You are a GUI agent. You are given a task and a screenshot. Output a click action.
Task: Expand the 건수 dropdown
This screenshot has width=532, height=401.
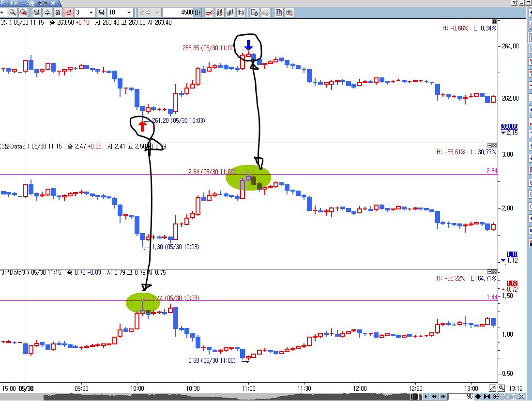point(149,13)
